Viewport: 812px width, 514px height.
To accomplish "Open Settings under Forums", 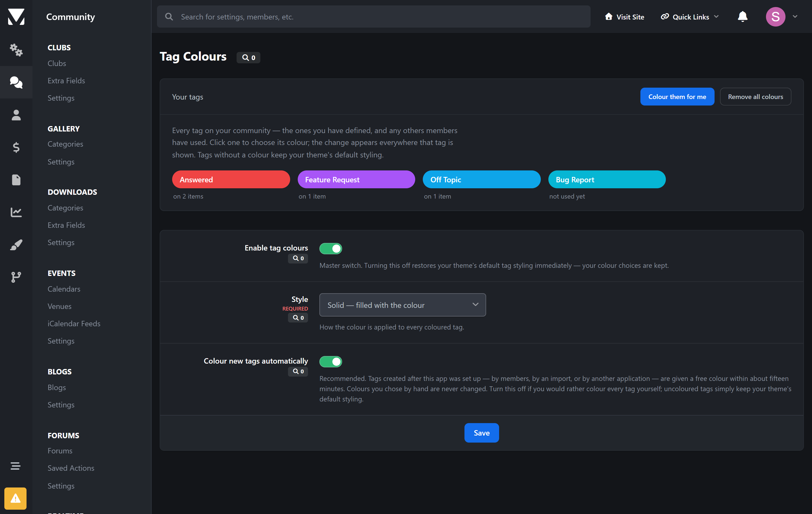I will pos(61,486).
